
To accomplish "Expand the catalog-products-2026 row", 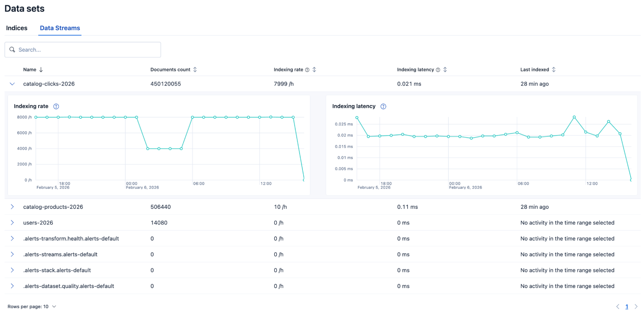I will pos(12,207).
